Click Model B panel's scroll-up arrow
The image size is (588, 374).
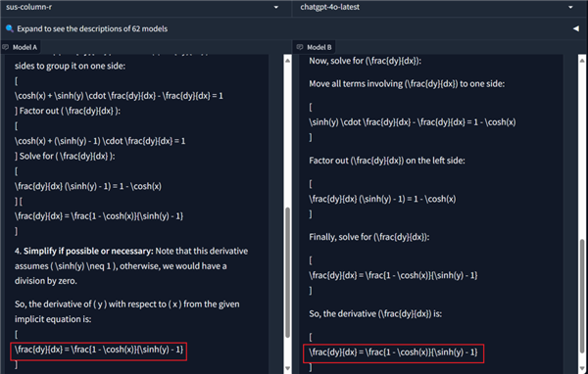[582, 61]
